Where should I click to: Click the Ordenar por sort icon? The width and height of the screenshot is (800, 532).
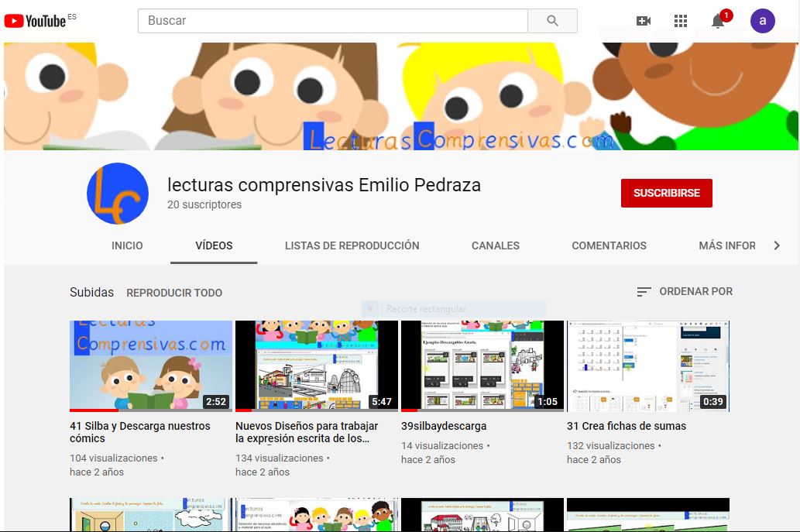pyautogui.click(x=644, y=292)
